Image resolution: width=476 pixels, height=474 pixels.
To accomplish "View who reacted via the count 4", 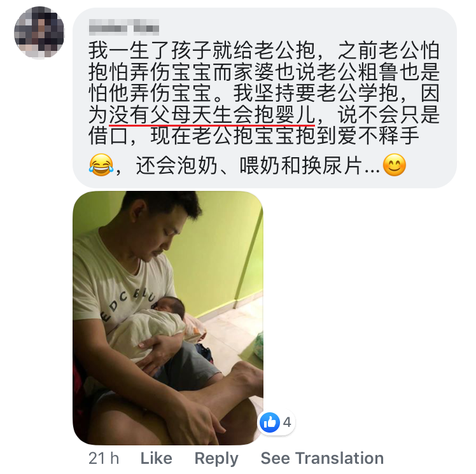I will (287, 422).
